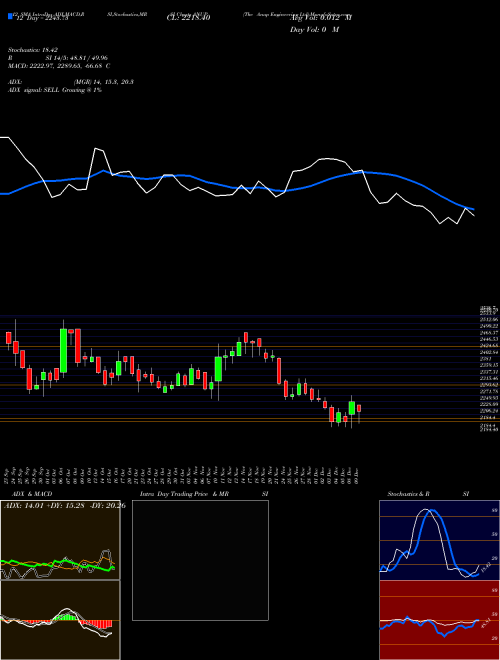Viewport: 500px width, 660px height.
Task: Click the 2271.75 price axis label
Action: pyautogui.click(x=489, y=391)
